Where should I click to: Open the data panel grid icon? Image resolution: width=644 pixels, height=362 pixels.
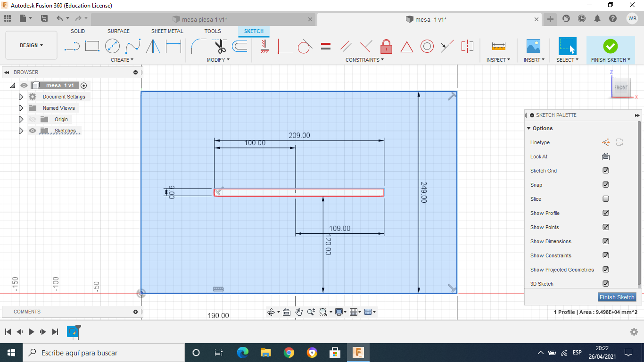click(x=8, y=18)
